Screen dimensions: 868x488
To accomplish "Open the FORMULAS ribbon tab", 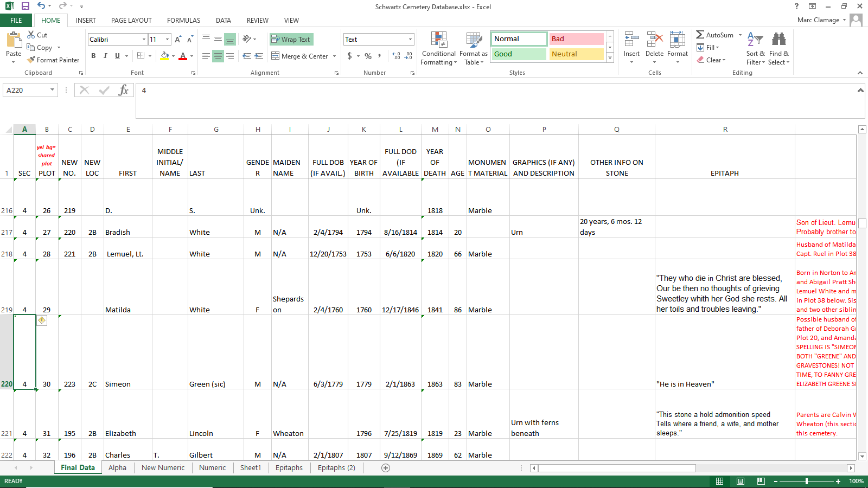I will (183, 21).
